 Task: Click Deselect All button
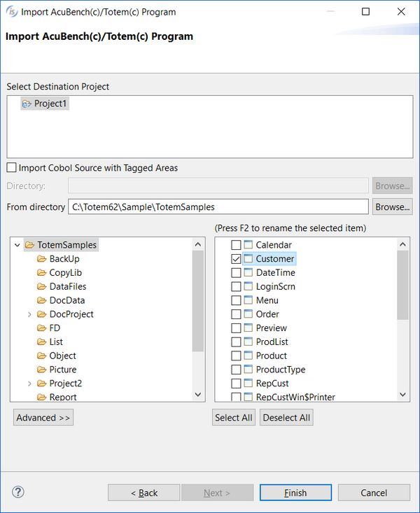[286, 417]
